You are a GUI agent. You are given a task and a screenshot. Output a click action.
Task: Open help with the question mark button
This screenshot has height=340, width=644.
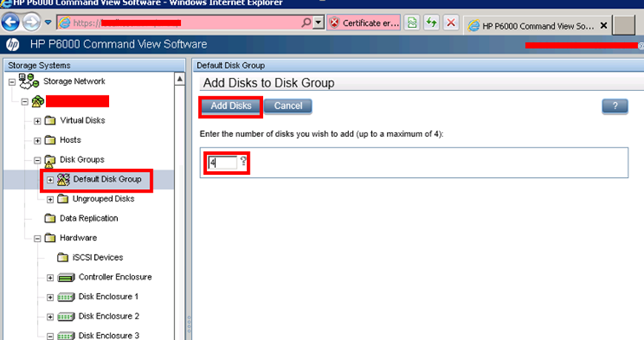pos(615,106)
